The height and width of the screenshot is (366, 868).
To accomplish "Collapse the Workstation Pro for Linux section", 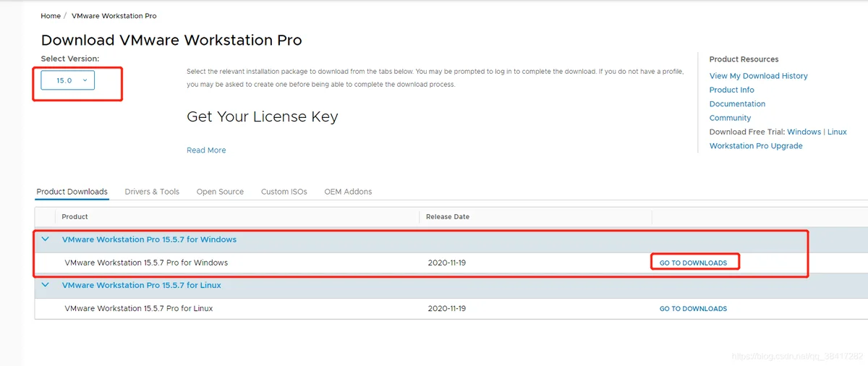I will pyautogui.click(x=46, y=285).
